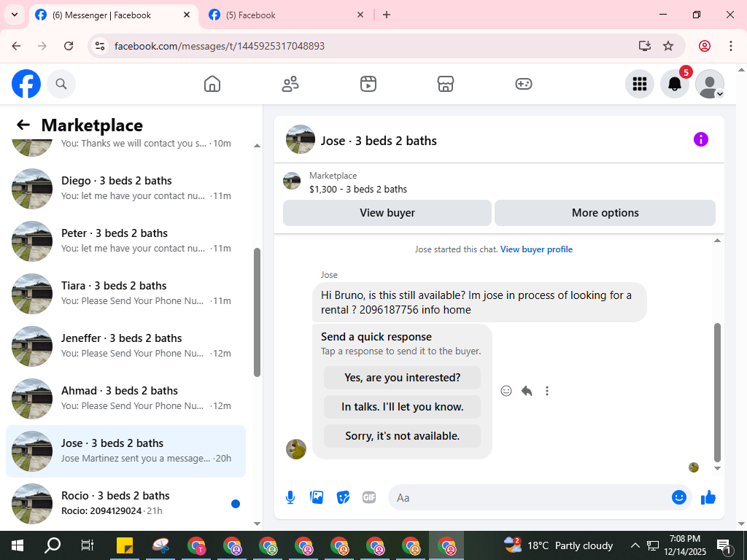747x560 pixels.
Task: Open Chrome three-dot menu
Action: 730,46
